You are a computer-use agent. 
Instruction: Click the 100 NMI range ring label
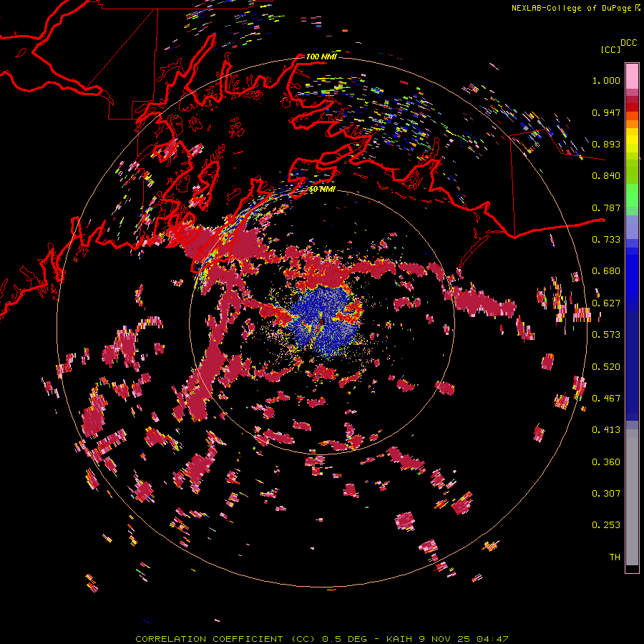321,57
